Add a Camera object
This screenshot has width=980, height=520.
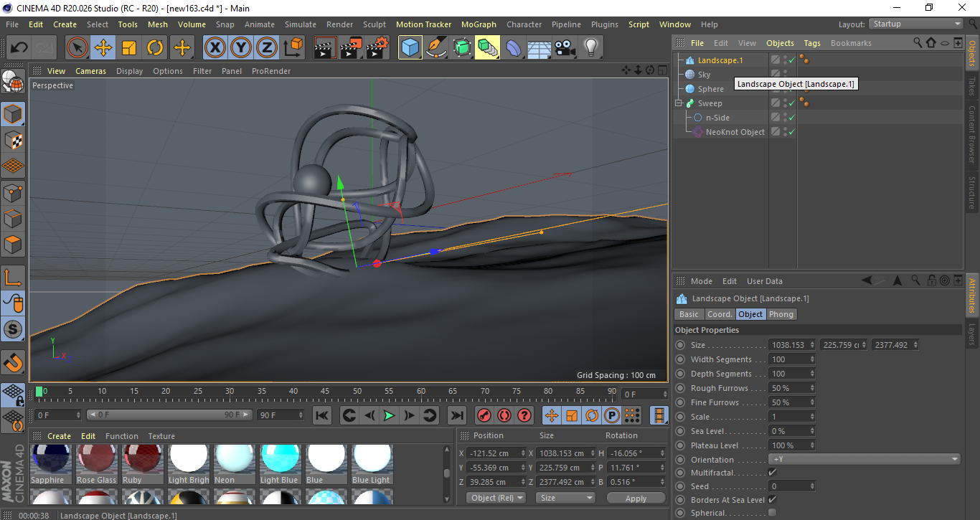click(565, 48)
